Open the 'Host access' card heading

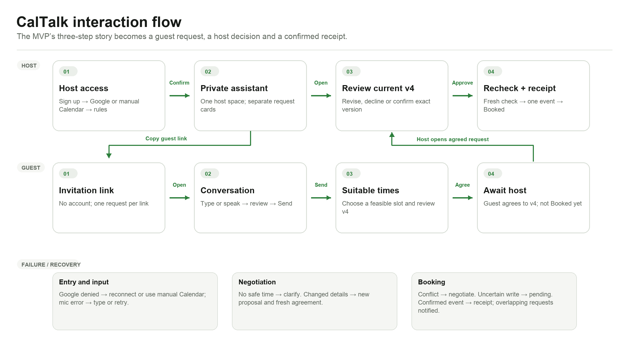click(84, 88)
